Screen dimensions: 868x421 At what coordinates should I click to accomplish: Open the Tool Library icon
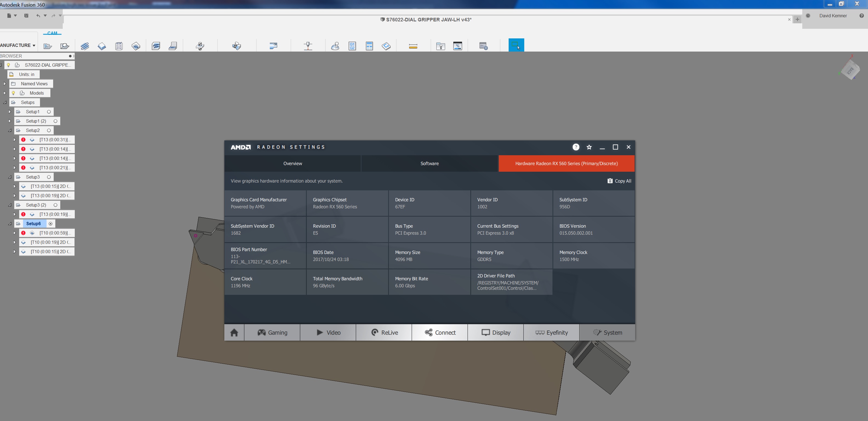click(x=440, y=46)
